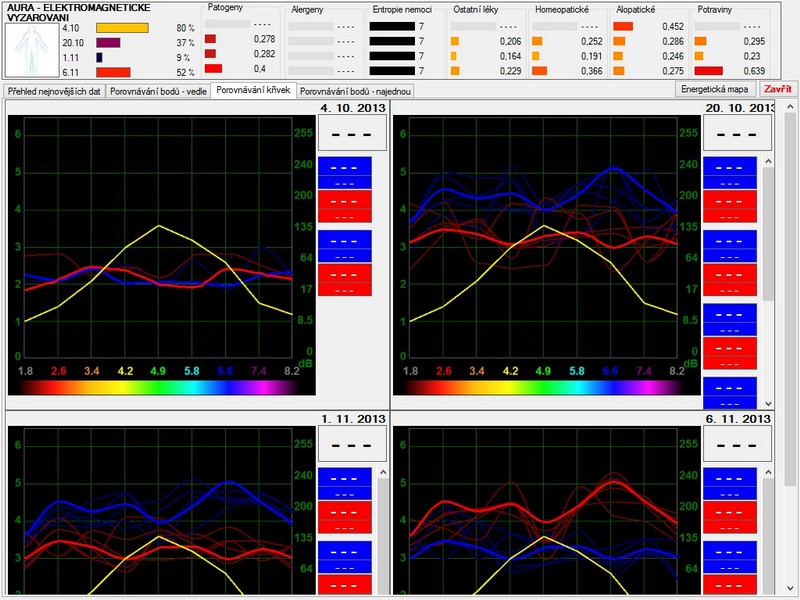Image resolution: width=800 pixels, height=600 pixels.
Task: Select the 80 % value
Action: point(185,28)
